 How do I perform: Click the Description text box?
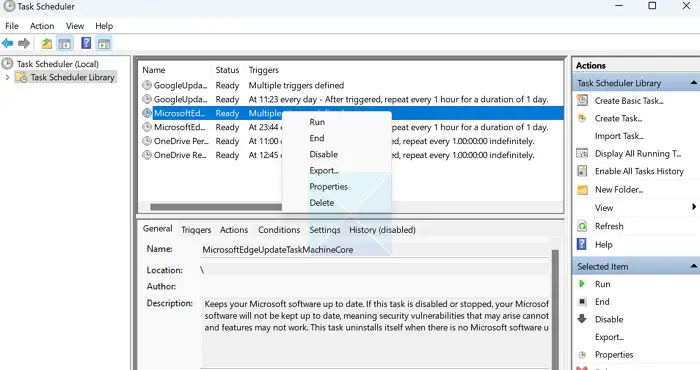click(x=375, y=332)
